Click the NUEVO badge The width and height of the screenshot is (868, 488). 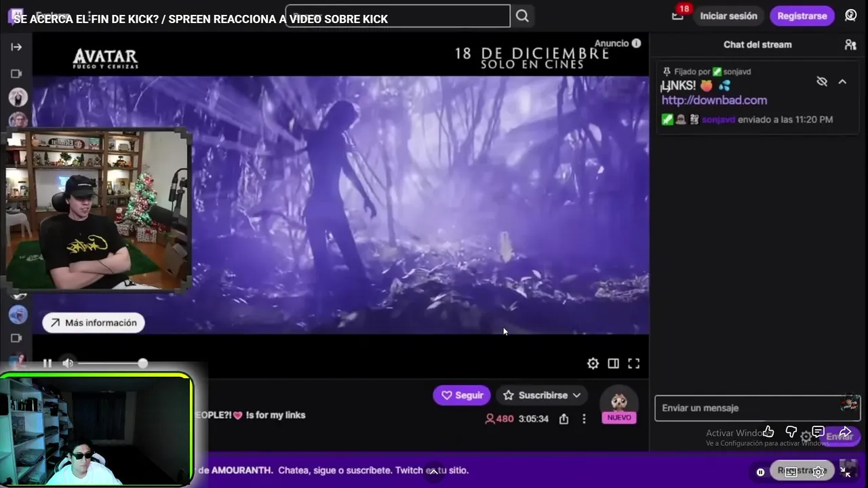tap(619, 418)
